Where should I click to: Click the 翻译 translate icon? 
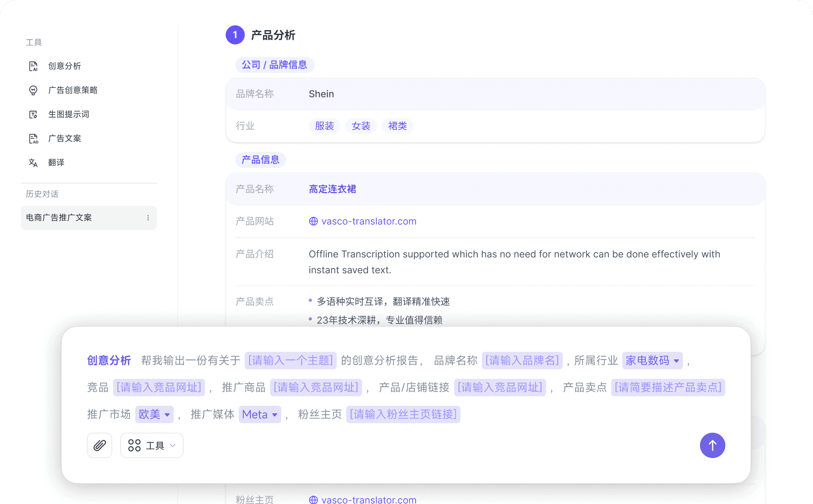pyautogui.click(x=33, y=163)
